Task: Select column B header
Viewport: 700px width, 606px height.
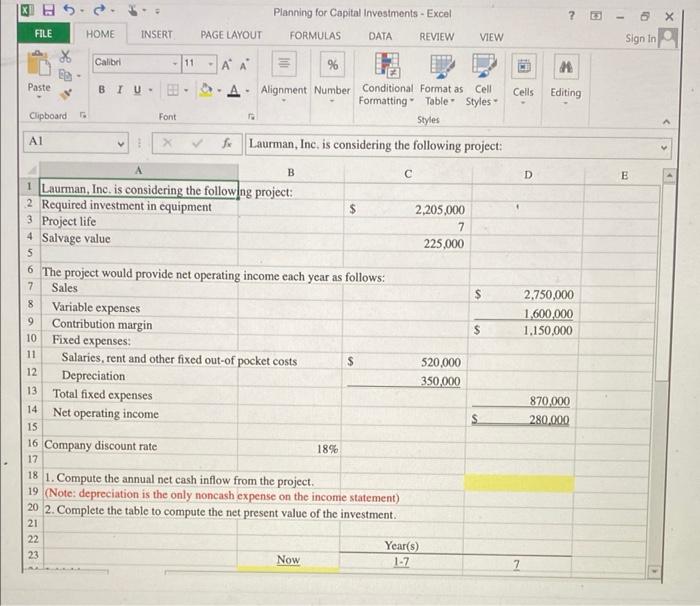Action: [x=291, y=172]
